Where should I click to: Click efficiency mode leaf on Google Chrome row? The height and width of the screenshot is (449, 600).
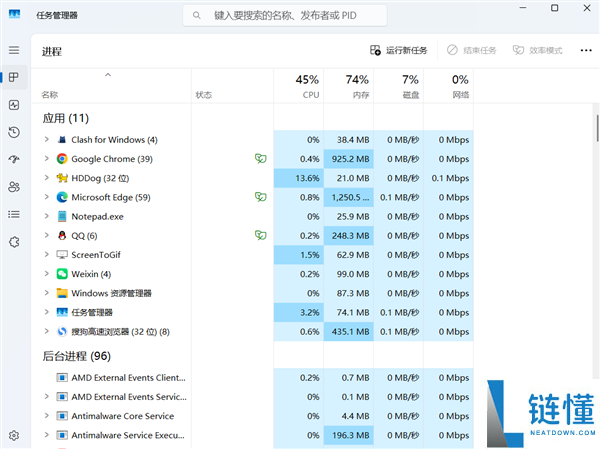click(261, 158)
